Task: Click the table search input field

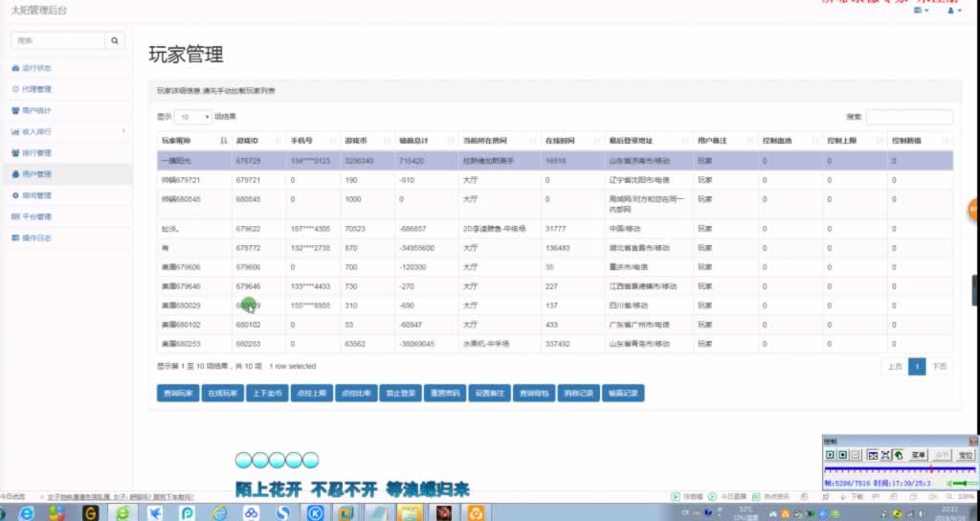Action: tap(909, 117)
